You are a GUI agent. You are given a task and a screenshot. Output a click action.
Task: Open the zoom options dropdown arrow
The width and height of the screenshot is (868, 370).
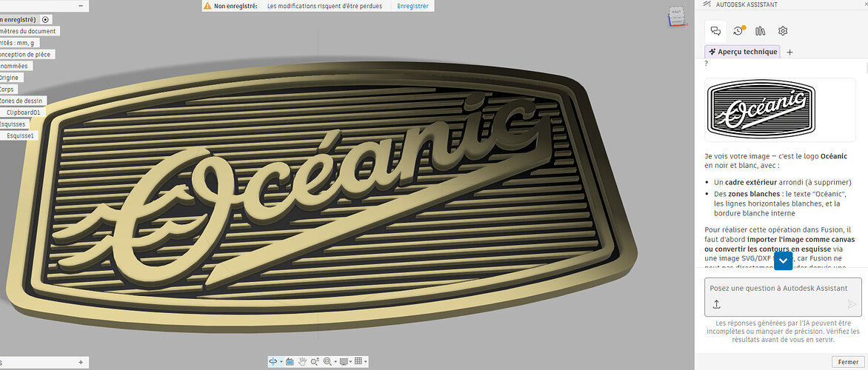coord(335,362)
